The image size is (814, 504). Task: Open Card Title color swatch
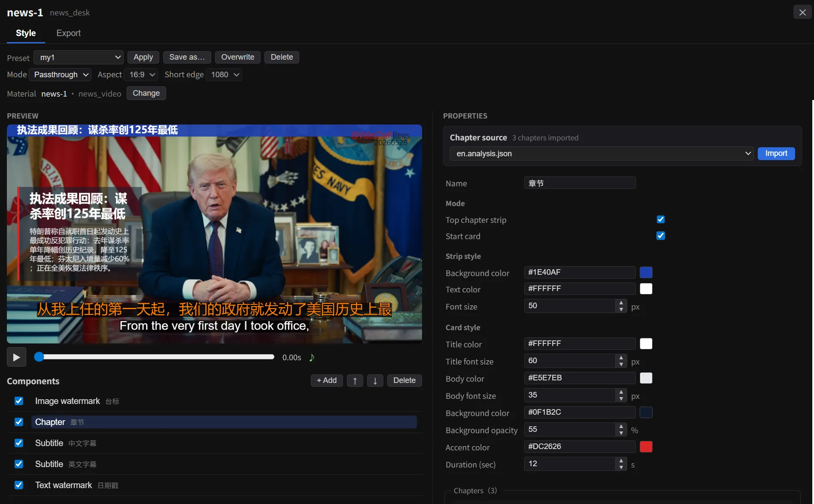coord(646,343)
